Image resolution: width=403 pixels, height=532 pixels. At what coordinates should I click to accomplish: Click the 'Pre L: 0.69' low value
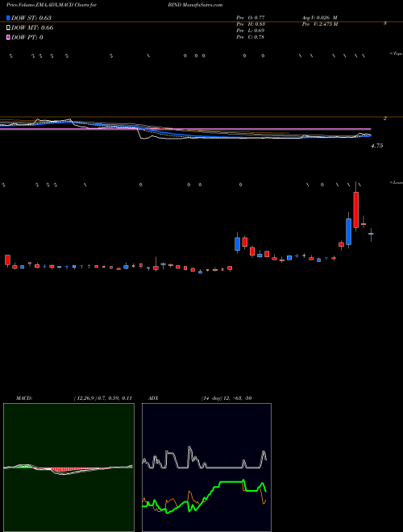[x=251, y=31]
